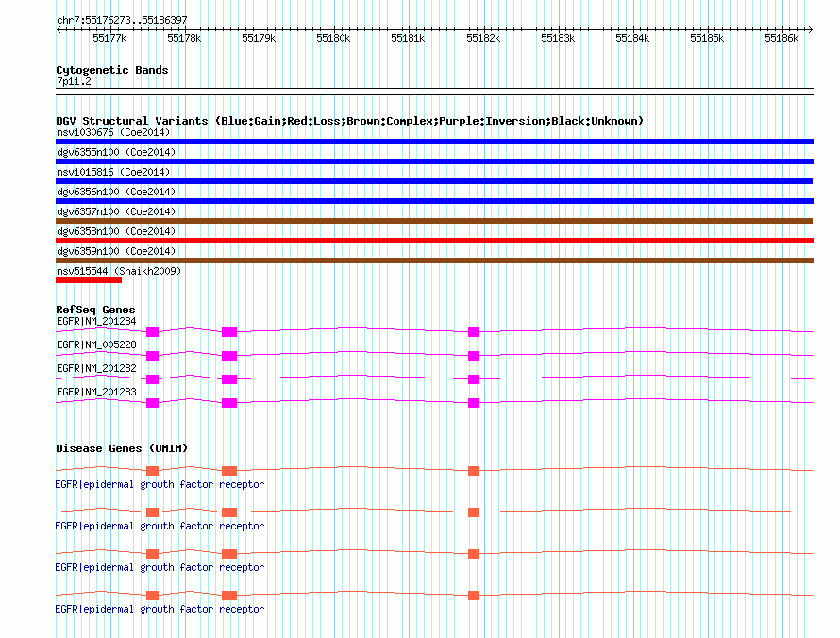Click NM_201283 exon box between 55177k and 55178k
This screenshot has width=840, height=638.
pos(153,403)
